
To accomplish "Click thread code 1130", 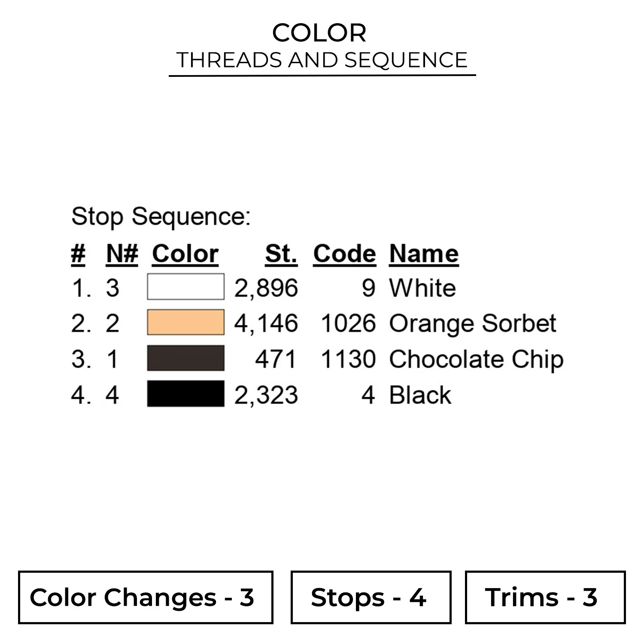I will (x=348, y=359).
